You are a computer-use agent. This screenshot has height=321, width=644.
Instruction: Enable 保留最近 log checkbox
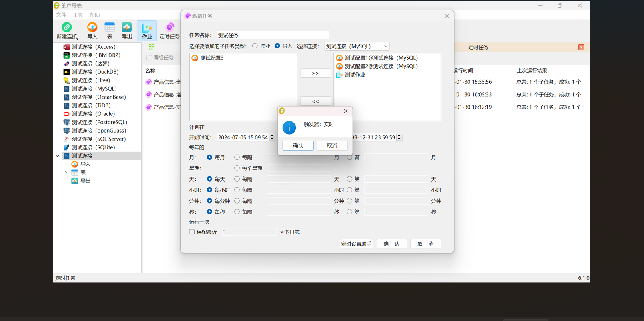[192, 232]
